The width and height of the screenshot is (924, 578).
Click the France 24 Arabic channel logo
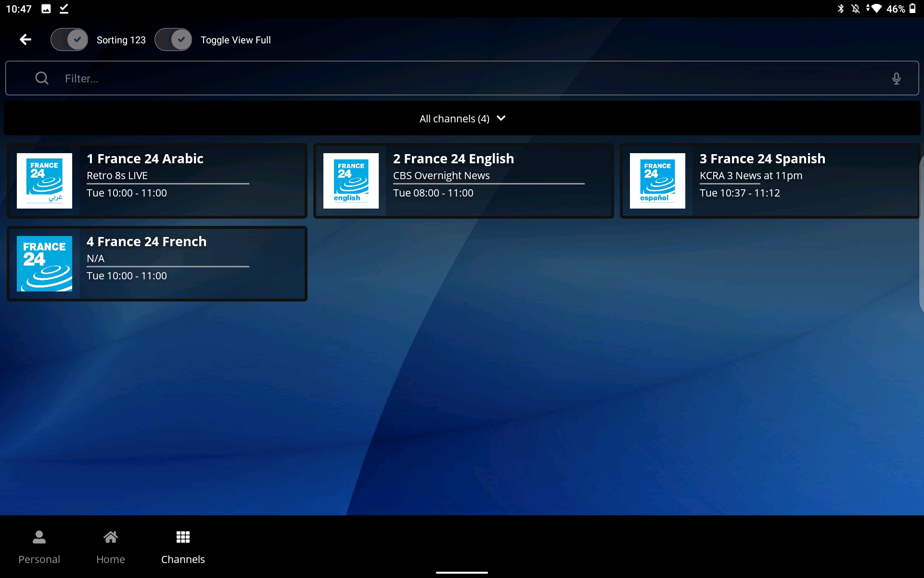(x=44, y=181)
